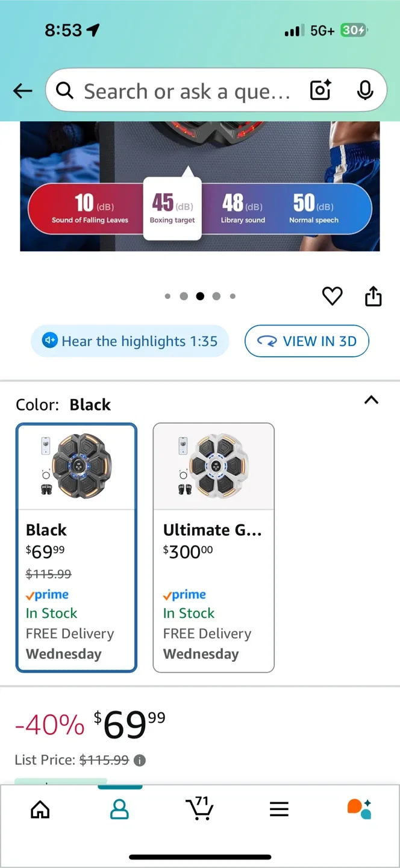Tap the info icon next to List Price

click(x=139, y=760)
